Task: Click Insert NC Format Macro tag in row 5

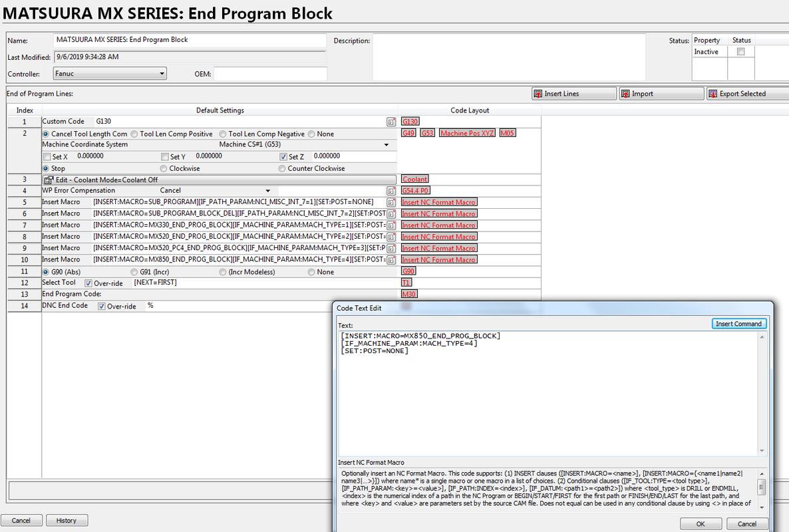Action: (439, 203)
